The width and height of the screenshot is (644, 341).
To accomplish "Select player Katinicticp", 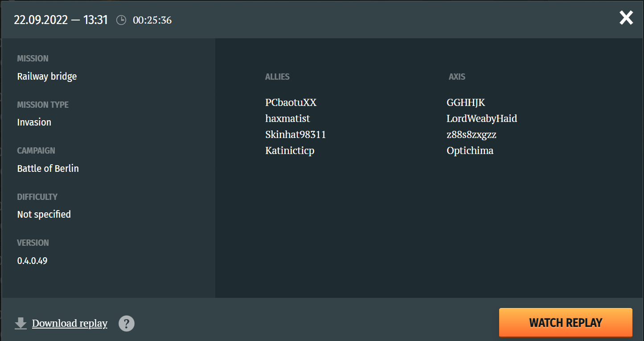I will (290, 150).
